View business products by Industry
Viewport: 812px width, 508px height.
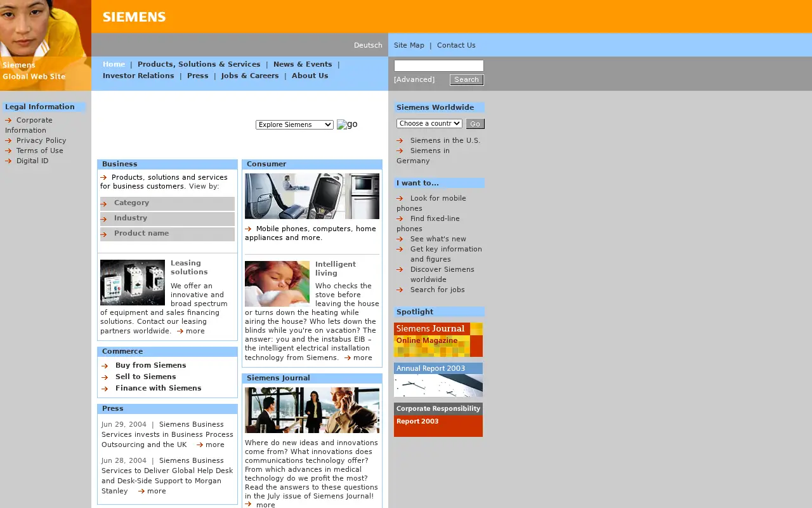point(167,218)
